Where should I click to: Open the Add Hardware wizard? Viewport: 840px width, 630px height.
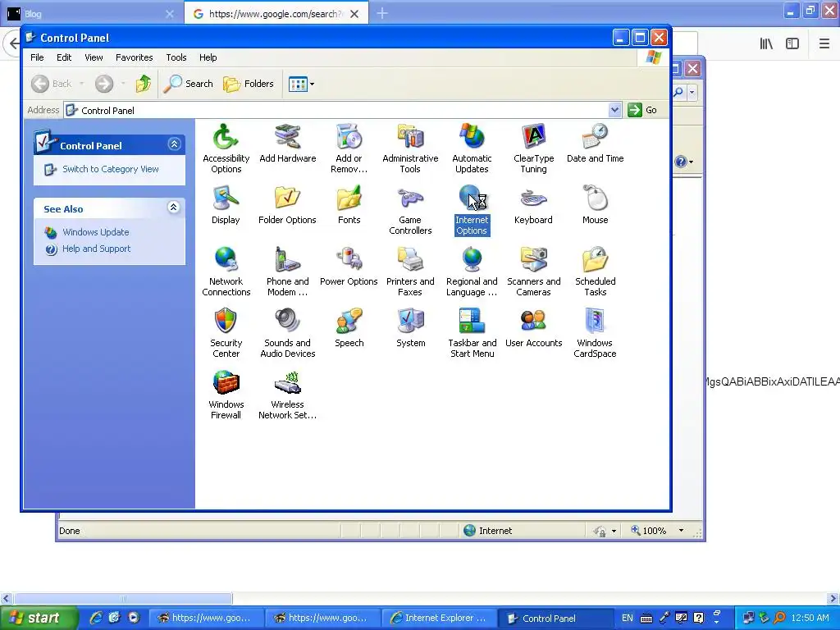pyautogui.click(x=288, y=143)
